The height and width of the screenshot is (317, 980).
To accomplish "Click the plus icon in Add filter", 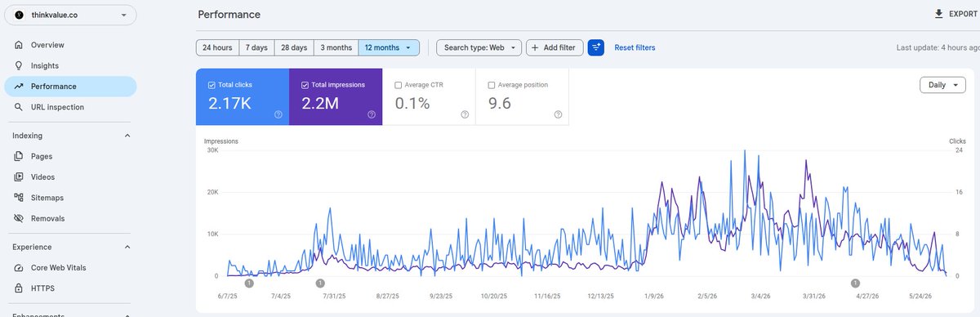I will point(536,47).
